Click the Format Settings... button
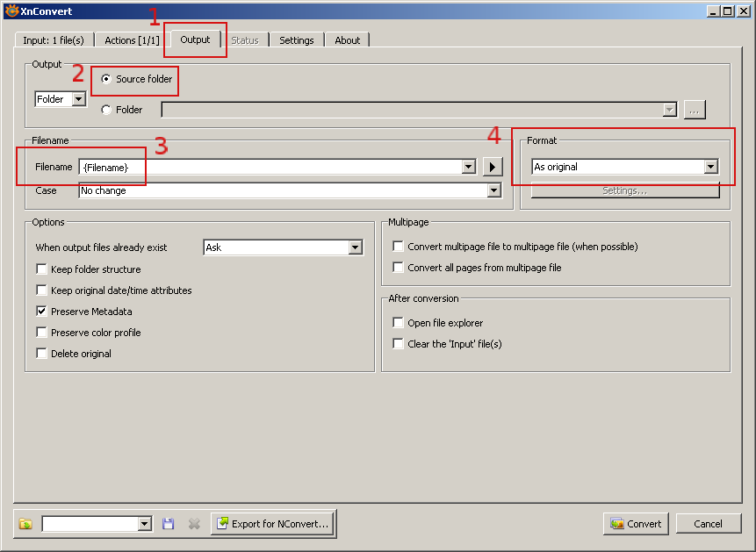This screenshot has height=552, width=756. click(x=625, y=191)
